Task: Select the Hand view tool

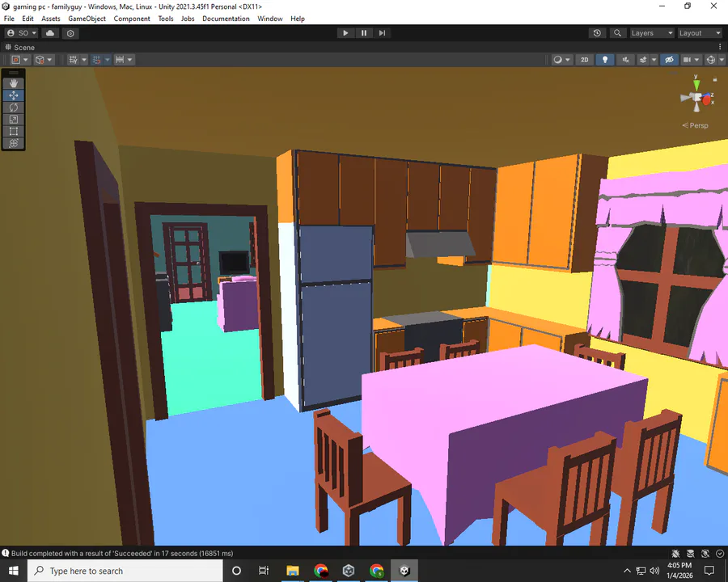Action: (x=14, y=83)
